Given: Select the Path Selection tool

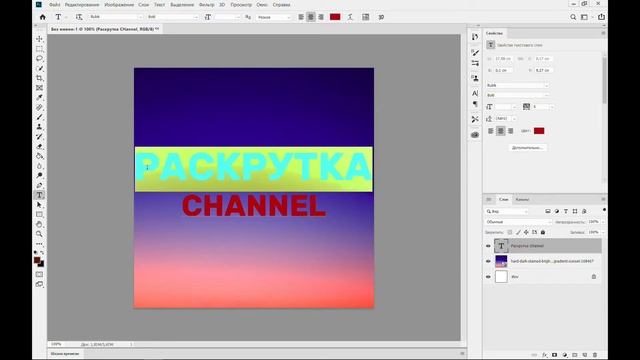Looking at the screenshot, I should tap(39, 205).
